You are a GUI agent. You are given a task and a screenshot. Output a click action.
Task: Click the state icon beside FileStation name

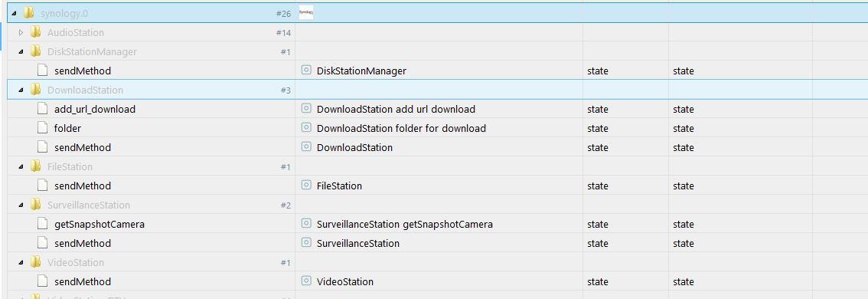point(305,186)
